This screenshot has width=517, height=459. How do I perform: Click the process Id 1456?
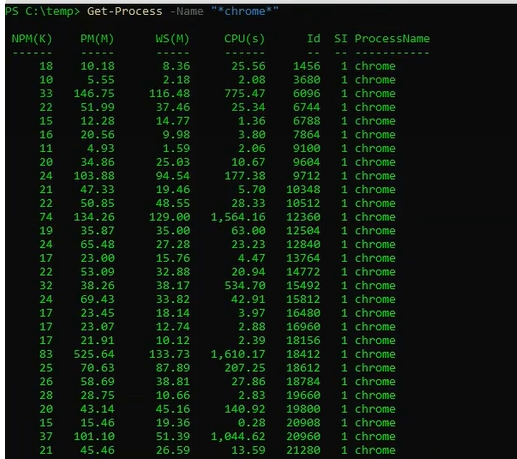point(306,66)
